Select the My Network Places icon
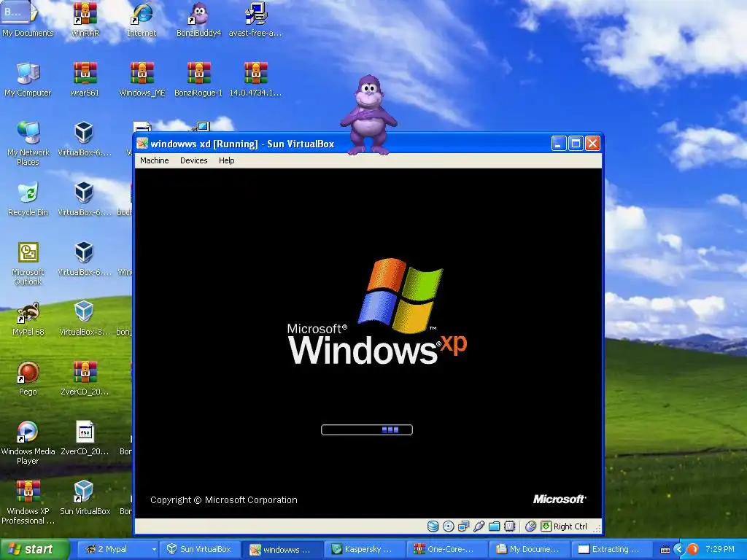The image size is (747, 560). coord(28,144)
